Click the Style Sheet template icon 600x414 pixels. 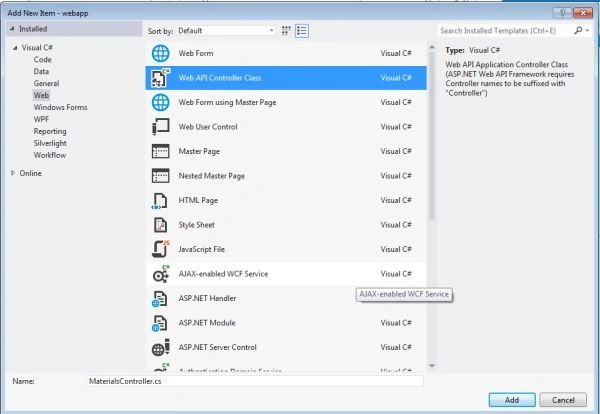(160, 225)
